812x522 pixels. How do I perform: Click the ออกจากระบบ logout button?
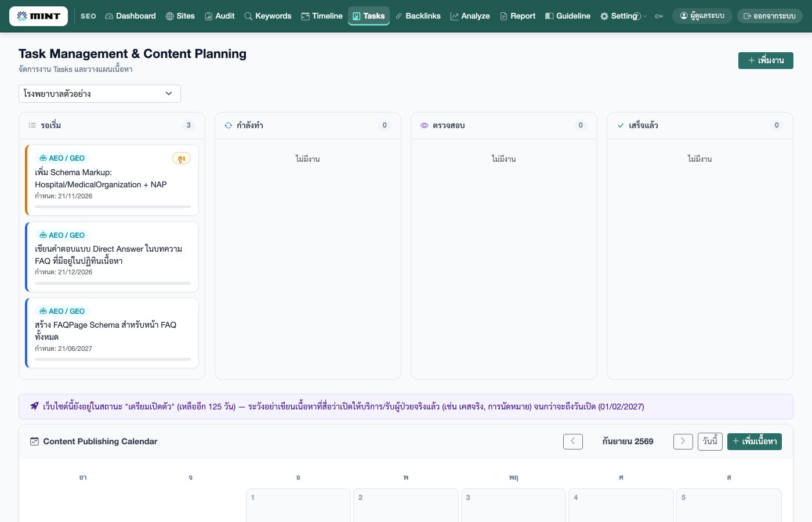pos(770,16)
